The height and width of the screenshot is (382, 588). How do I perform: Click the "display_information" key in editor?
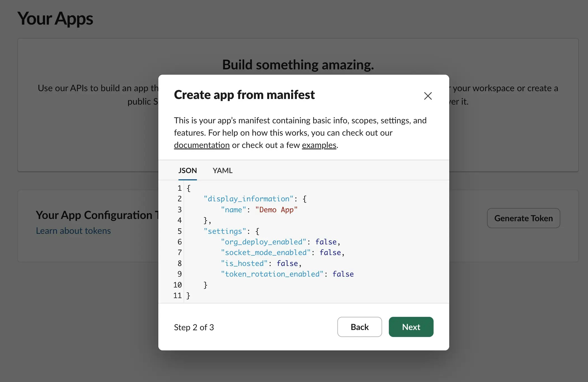coord(248,199)
